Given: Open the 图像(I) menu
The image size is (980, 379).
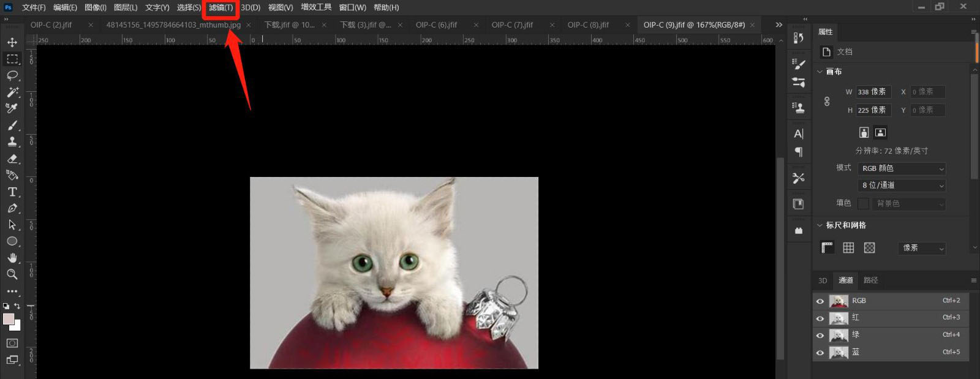Looking at the screenshot, I should click(x=96, y=7).
